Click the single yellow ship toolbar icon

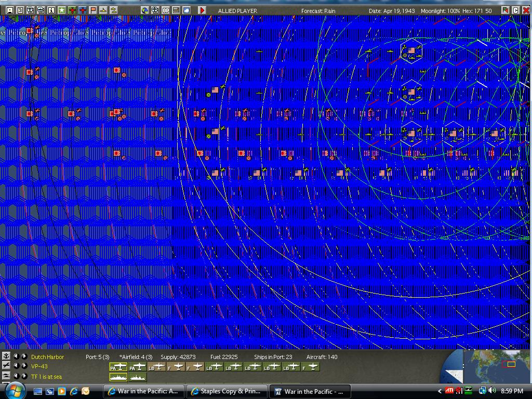coord(103,10)
